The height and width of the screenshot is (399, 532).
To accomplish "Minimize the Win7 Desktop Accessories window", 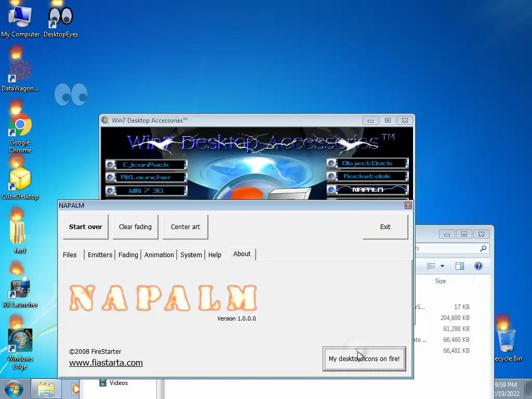I will (x=370, y=121).
